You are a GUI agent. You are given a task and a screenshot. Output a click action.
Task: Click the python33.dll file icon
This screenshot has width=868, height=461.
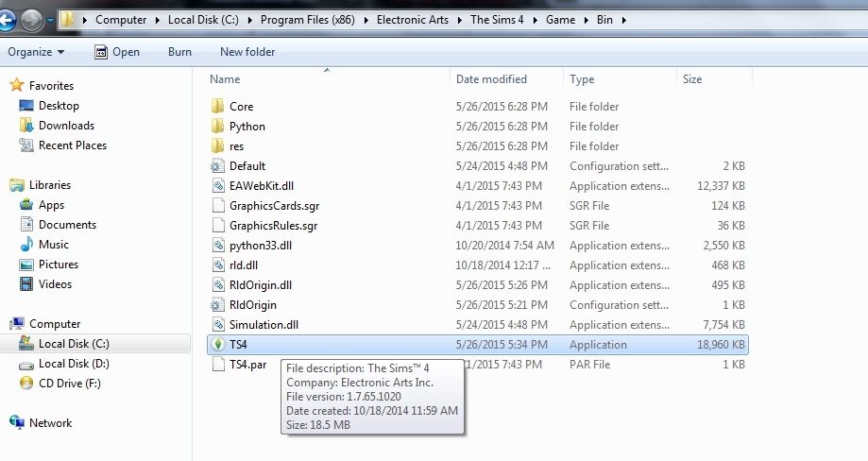tap(218, 246)
